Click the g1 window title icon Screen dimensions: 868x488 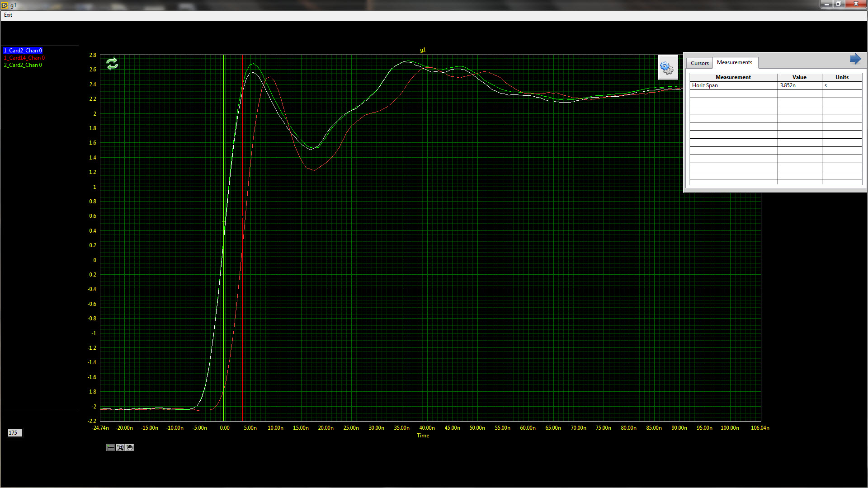(x=5, y=5)
